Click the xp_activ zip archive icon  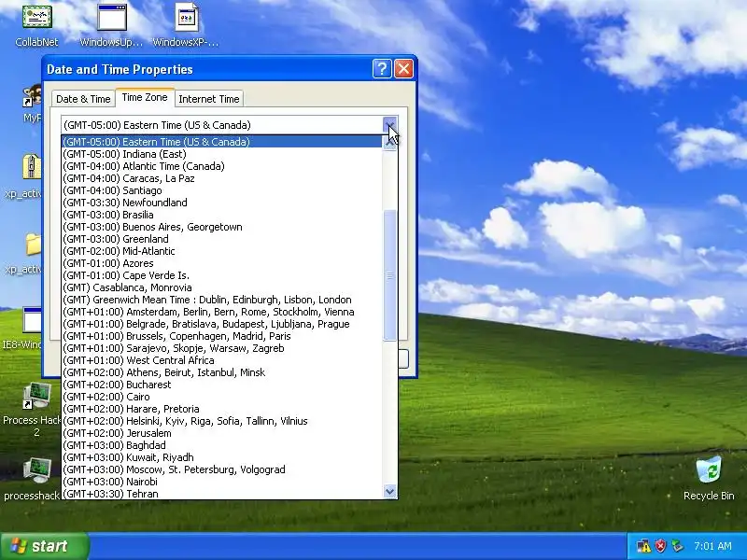click(x=32, y=167)
